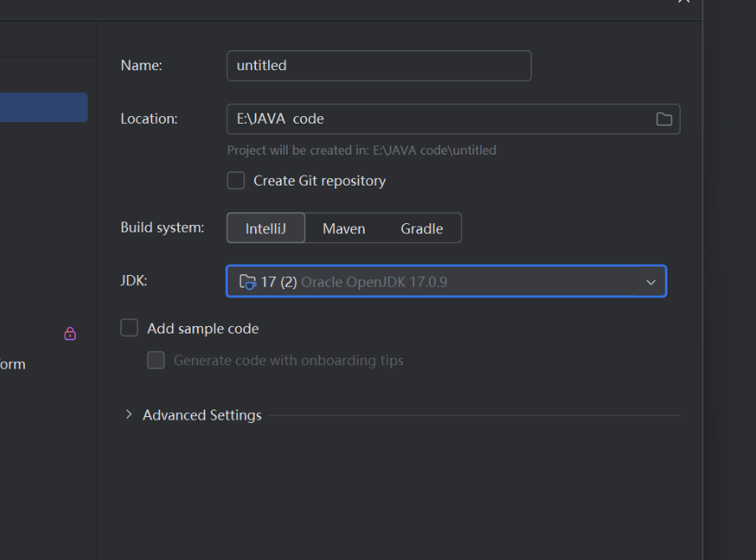Viewport: 756px width, 560px height.
Task: Open the JDK dropdown arrow
Action: tap(651, 282)
